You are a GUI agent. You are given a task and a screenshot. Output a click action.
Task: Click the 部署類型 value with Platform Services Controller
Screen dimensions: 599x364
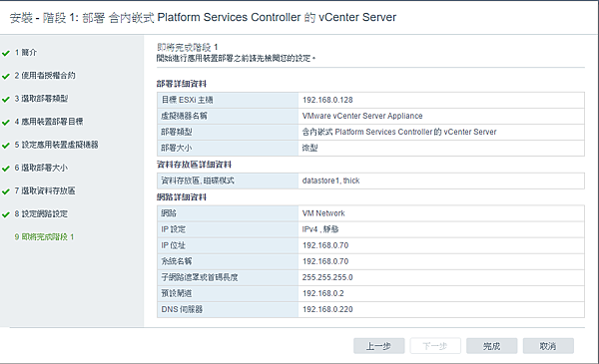pos(399,132)
